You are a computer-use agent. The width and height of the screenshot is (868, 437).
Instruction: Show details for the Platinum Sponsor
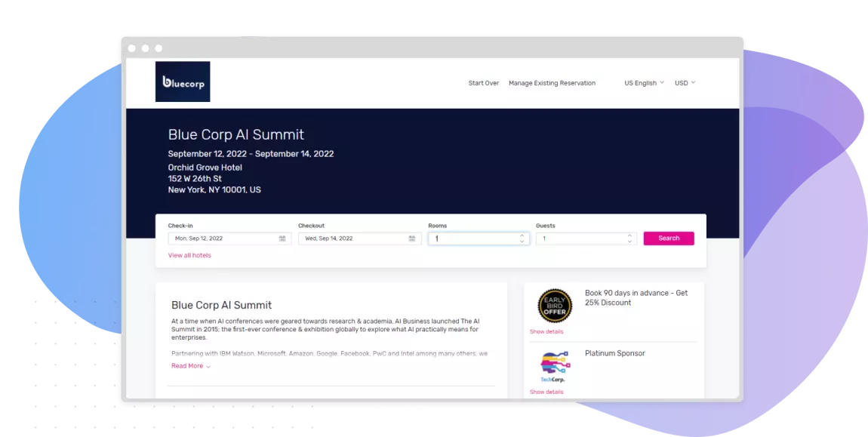(546, 392)
